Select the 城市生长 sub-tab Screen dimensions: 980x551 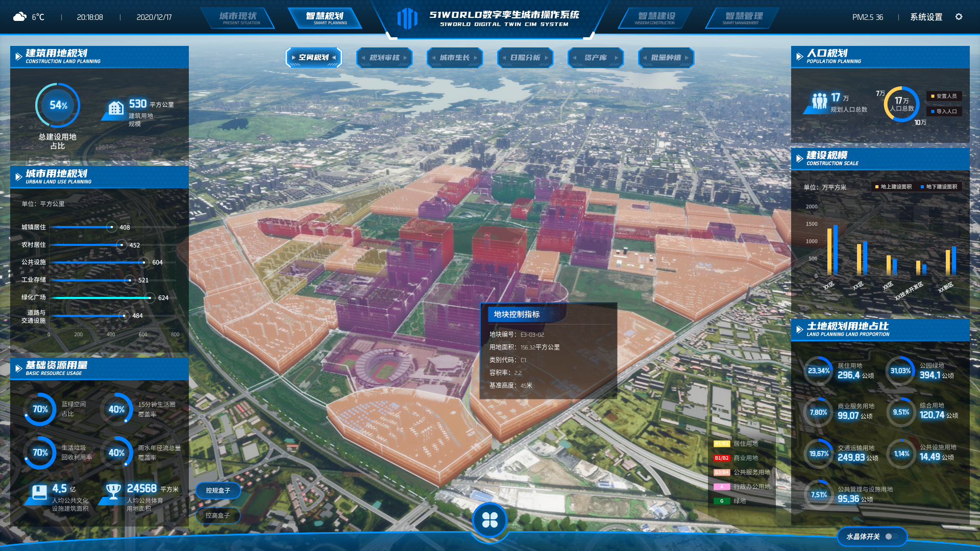455,58
